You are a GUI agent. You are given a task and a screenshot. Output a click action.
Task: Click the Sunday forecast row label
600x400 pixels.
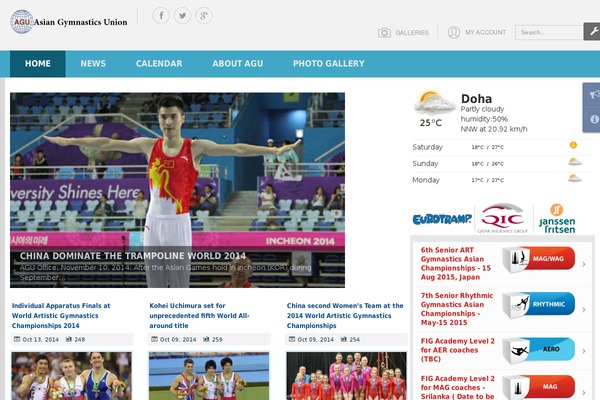click(x=425, y=163)
